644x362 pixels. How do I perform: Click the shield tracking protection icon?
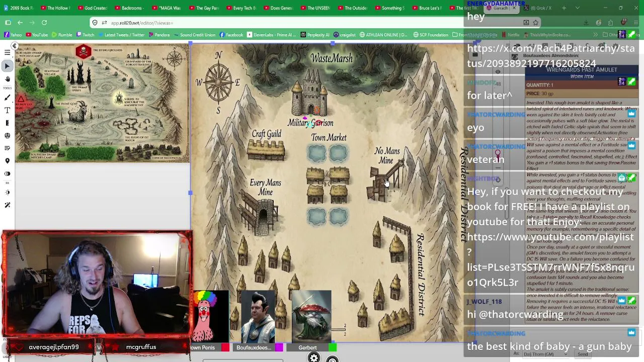(95, 23)
